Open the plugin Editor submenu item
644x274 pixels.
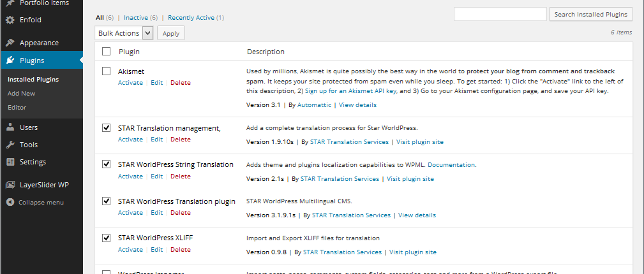(x=17, y=108)
